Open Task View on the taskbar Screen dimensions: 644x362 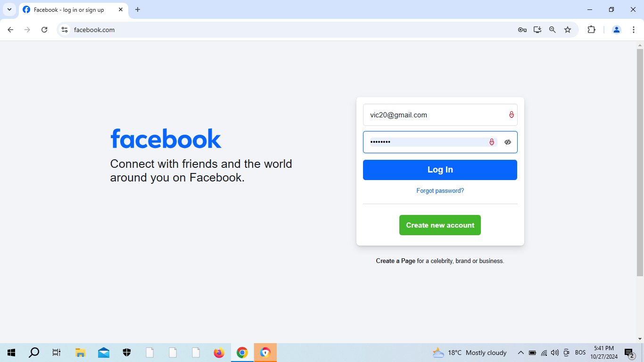tap(57, 353)
